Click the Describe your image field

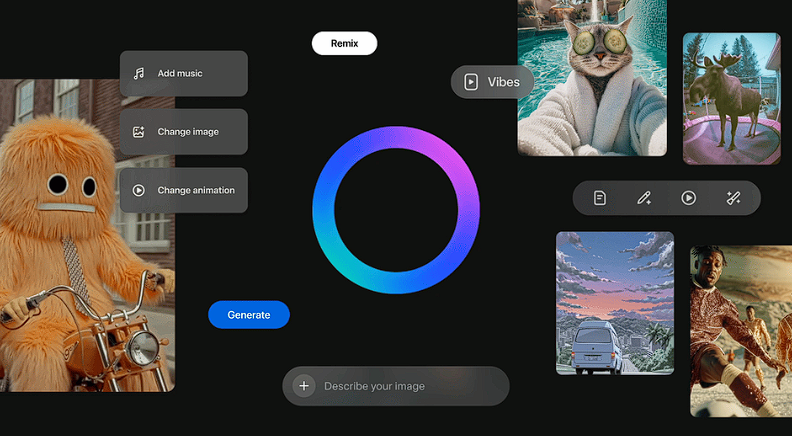tap(410, 386)
